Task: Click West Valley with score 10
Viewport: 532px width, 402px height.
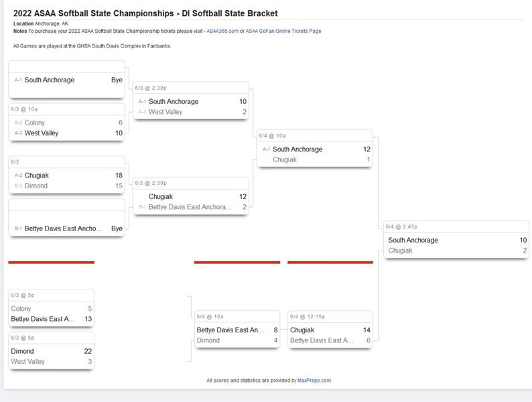Action: [42, 133]
